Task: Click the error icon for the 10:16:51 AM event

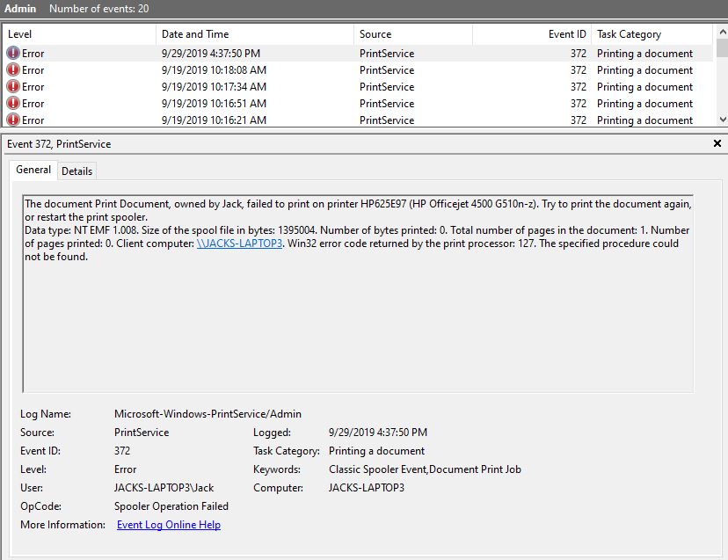Action: coord(13,104)
